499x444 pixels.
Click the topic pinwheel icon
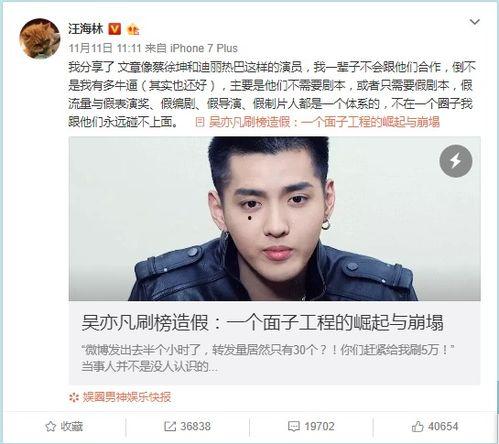[74, 397]
